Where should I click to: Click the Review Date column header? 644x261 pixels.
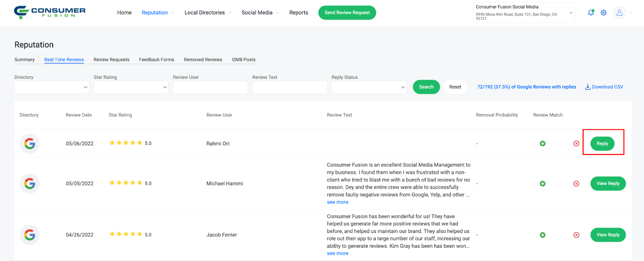tap(79, 115)
